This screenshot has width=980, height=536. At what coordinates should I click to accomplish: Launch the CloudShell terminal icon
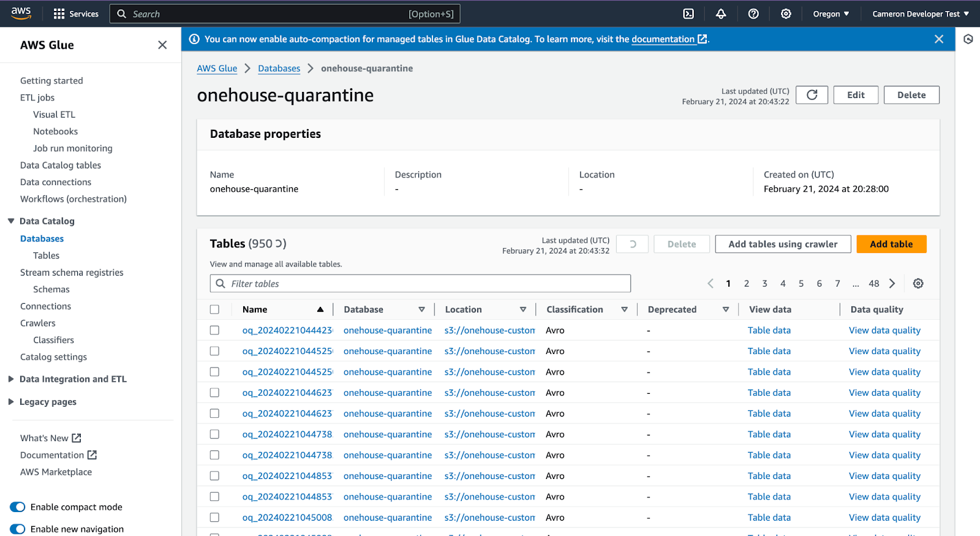tap(688, 13)
